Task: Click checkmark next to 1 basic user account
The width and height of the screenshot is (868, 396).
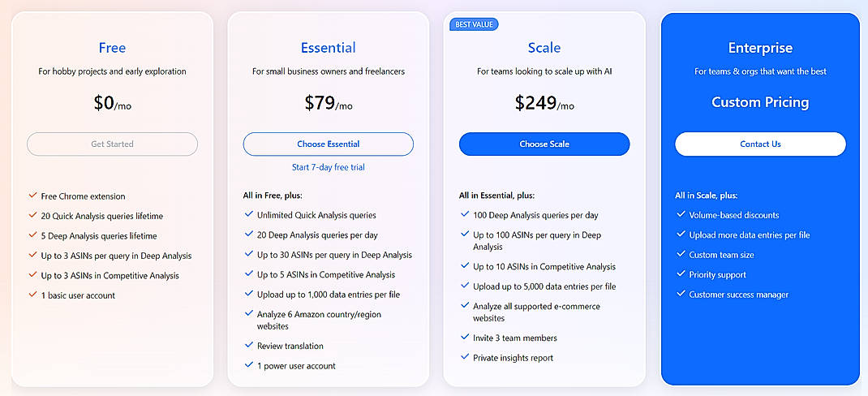Action: (x=32, y=295)
